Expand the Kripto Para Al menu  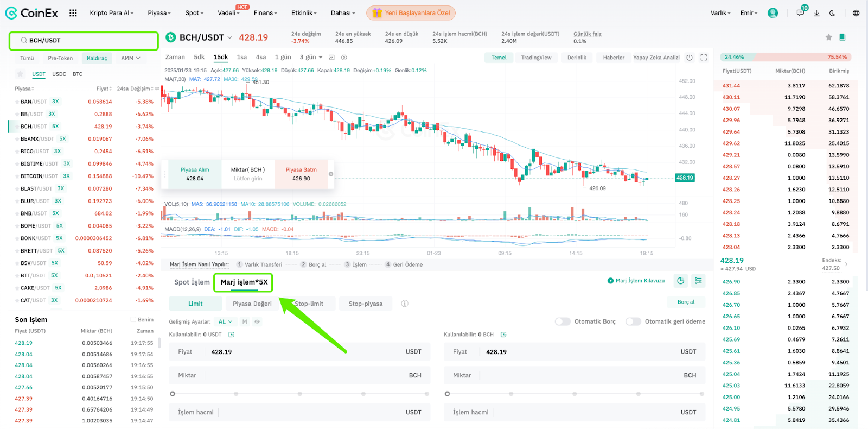(x=112, y=12)
